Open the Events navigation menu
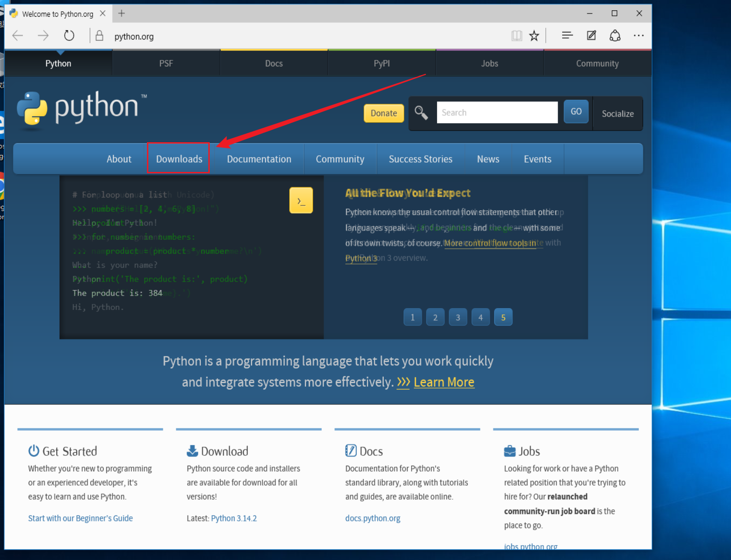Viewport: 731px width, 560px height. click(x=538, y=159)
